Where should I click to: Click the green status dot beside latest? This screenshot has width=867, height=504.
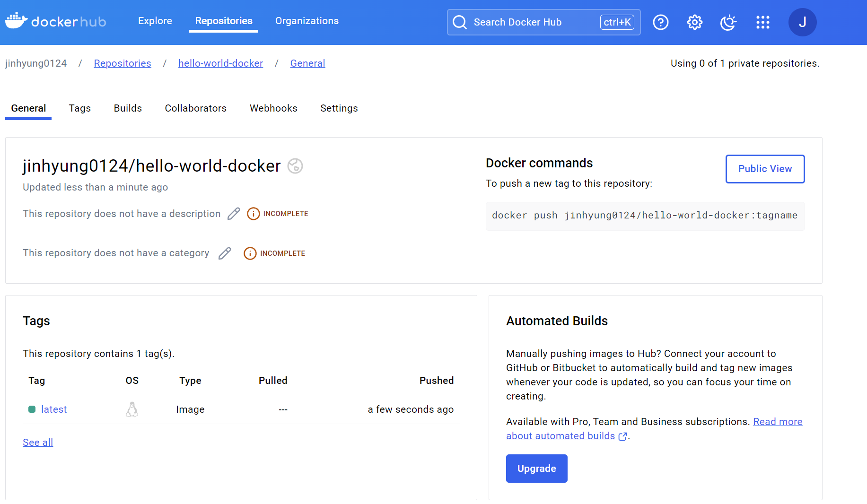click(32, 409)
